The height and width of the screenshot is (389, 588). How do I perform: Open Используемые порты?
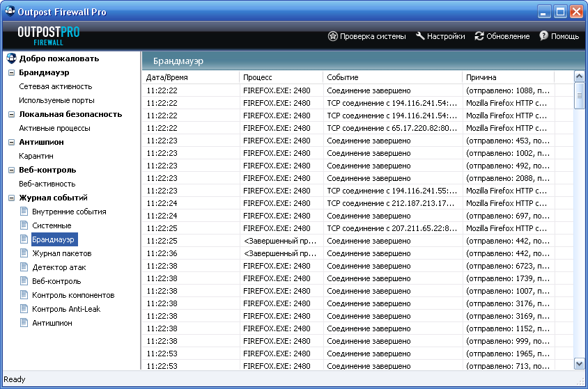(x=56, y=100)
